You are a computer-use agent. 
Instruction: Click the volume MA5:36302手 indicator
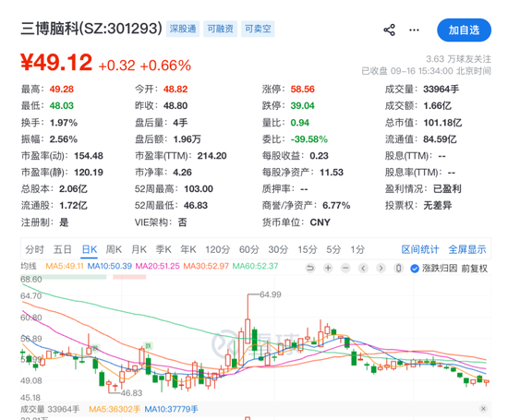pos(115,409)
